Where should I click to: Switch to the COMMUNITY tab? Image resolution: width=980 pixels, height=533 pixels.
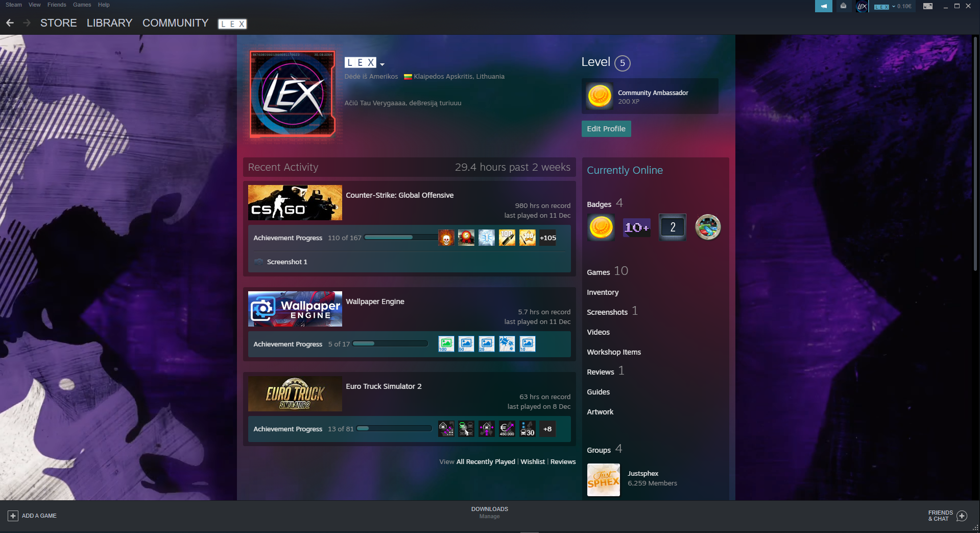pyautogui.click(x=175, y=23)
